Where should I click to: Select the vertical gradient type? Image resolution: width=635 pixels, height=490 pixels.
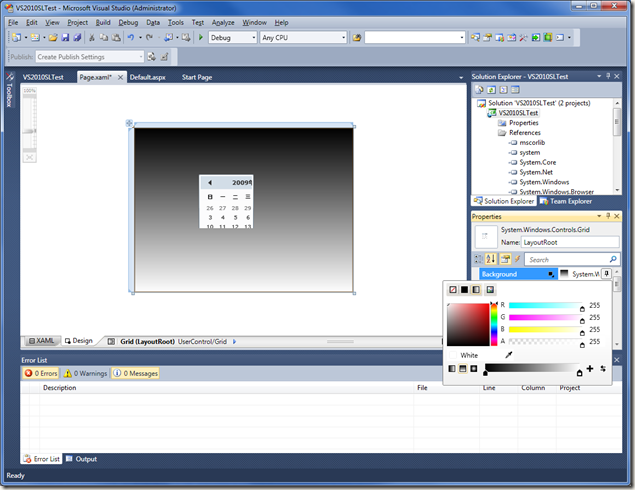462,369
